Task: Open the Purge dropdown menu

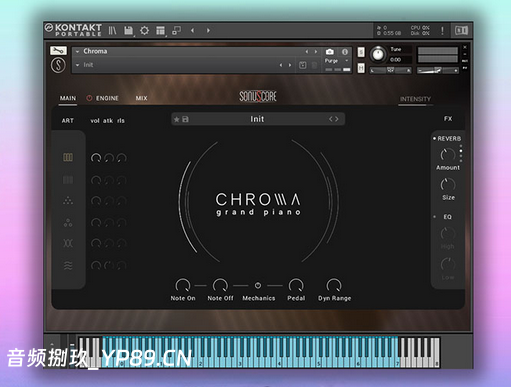Action: [336, 61]
